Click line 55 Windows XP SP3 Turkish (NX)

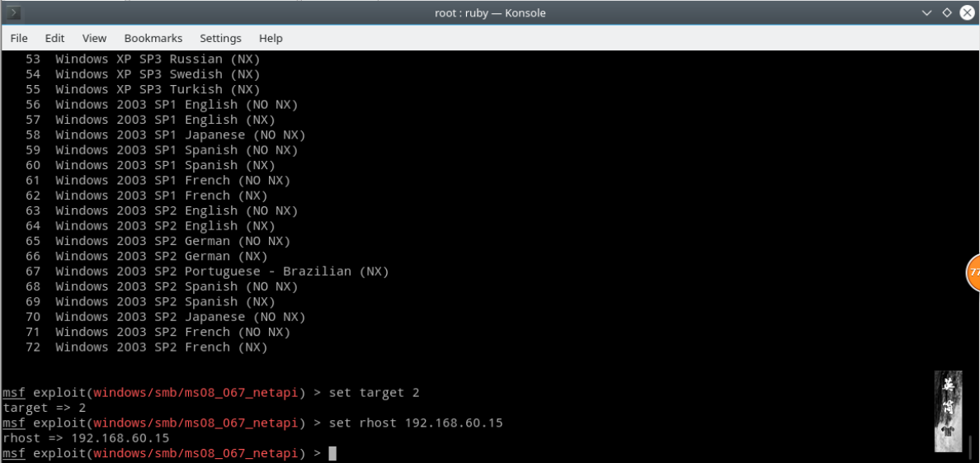click(143, 89)
